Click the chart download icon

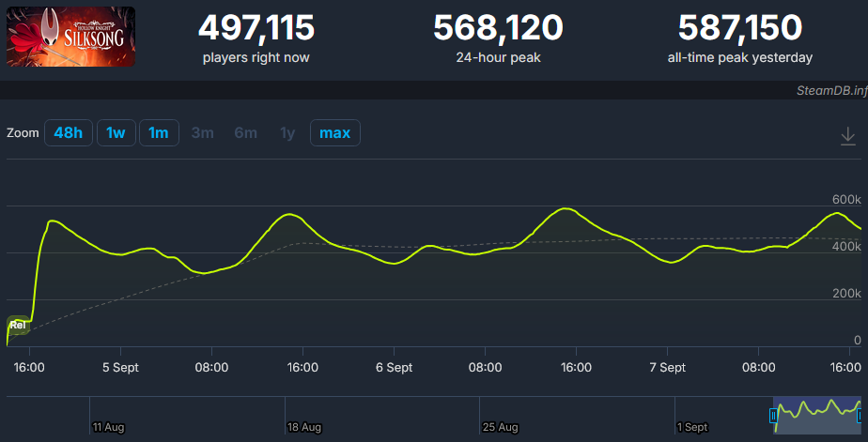tap(847, 137)
